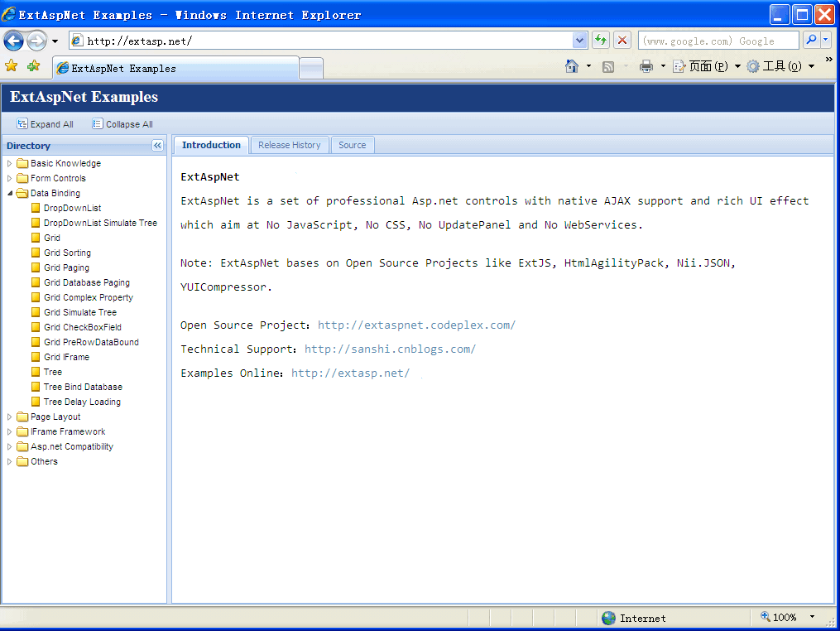Select the Basic Knowledge folder
Viewport: 840px width, 631px height.
tap(65, 163)
